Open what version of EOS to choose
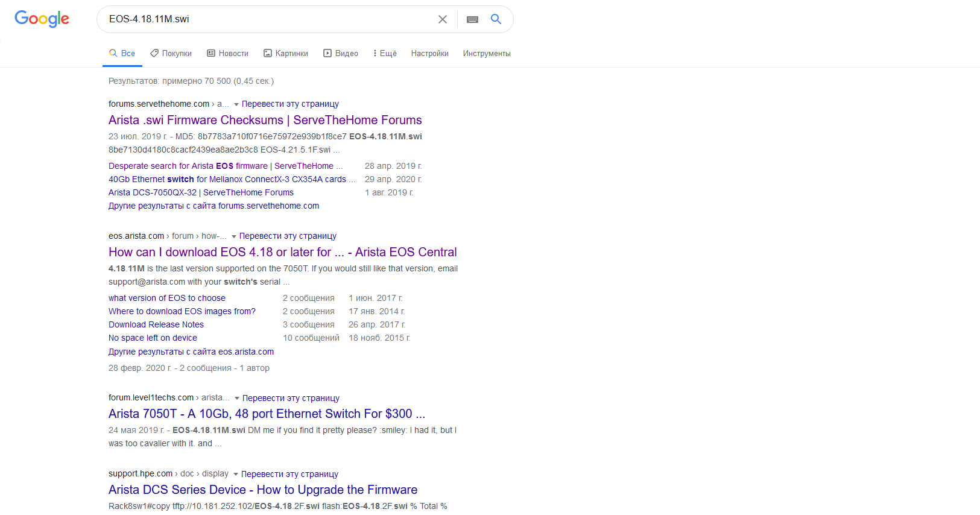The width and height of the screenshot is (980, 515). 167,298
